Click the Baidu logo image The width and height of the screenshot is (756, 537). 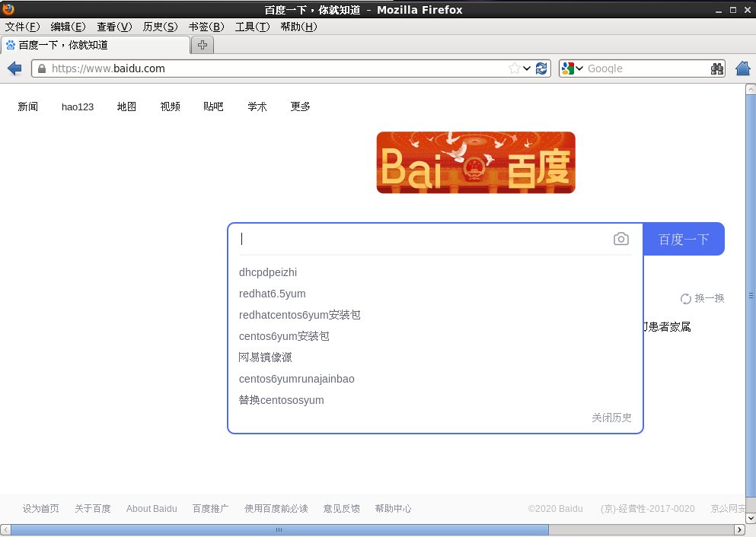(476, 162)
